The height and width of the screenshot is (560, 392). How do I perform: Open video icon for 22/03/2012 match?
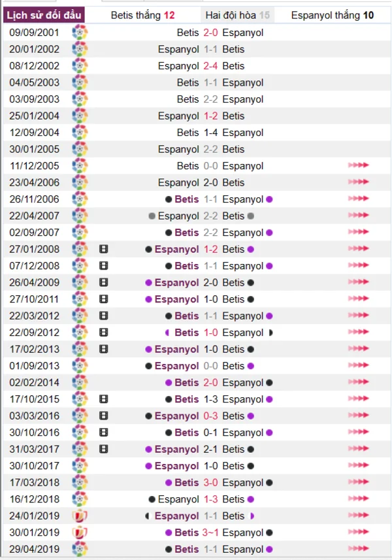click(x=103, y=316)
